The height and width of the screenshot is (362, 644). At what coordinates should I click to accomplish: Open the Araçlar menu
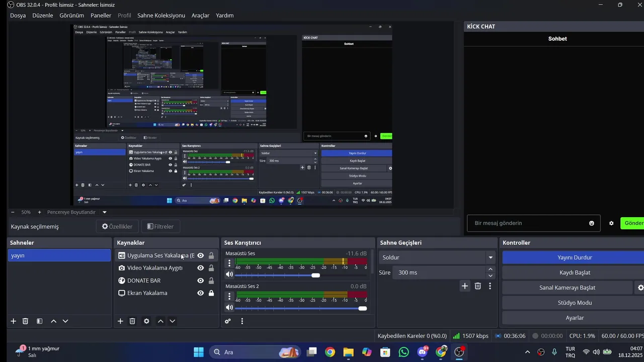(x=200, y=16)
